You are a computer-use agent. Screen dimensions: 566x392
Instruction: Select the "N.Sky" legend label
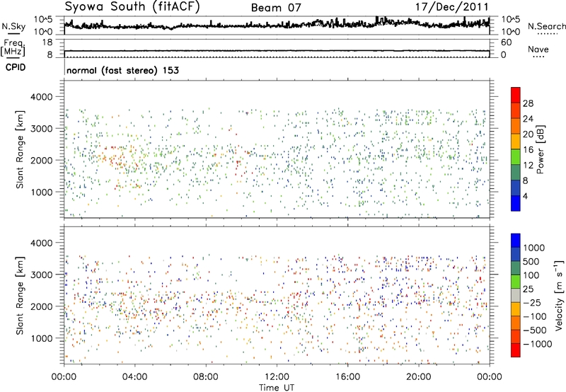pos(13,26)
